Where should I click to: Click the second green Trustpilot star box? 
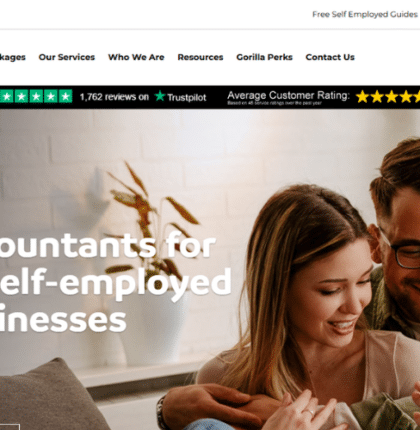coord(22,96)
